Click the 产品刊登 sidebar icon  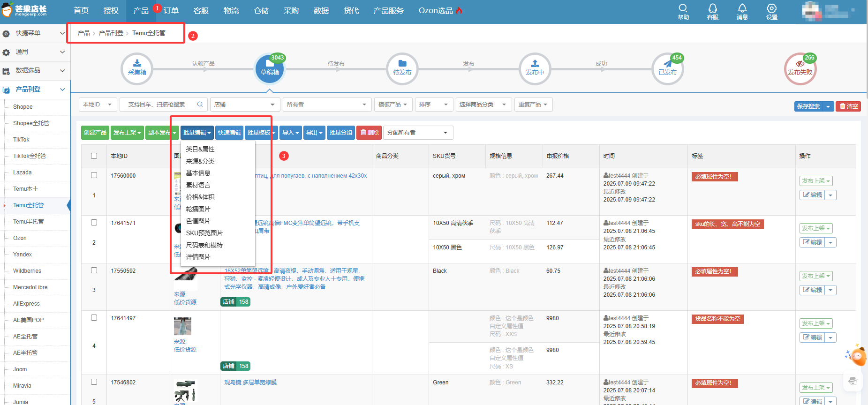coord(6,90)
